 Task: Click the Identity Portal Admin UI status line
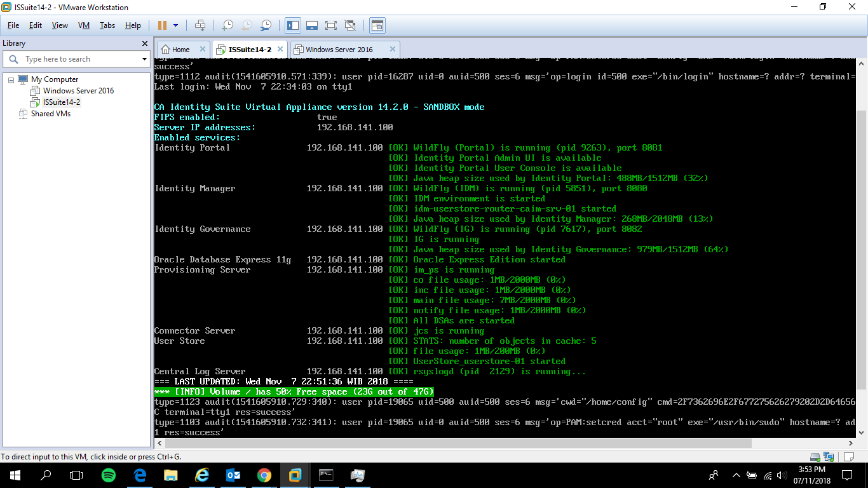click(x=495, y=158)
